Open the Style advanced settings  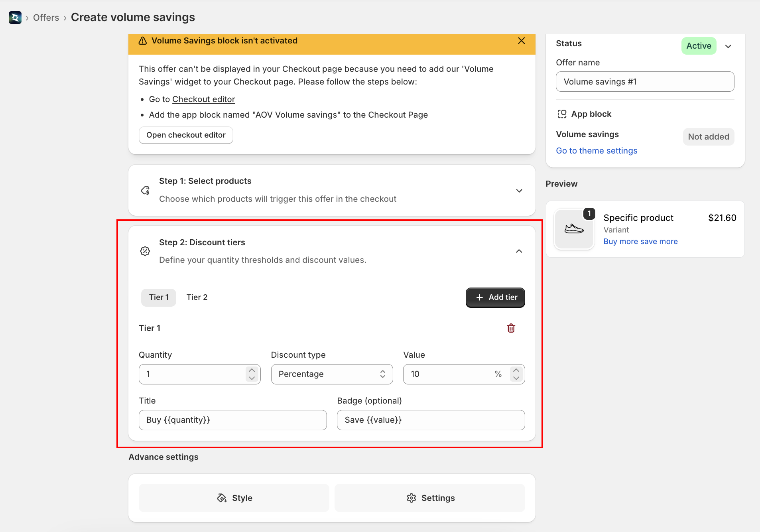point(234,498)
